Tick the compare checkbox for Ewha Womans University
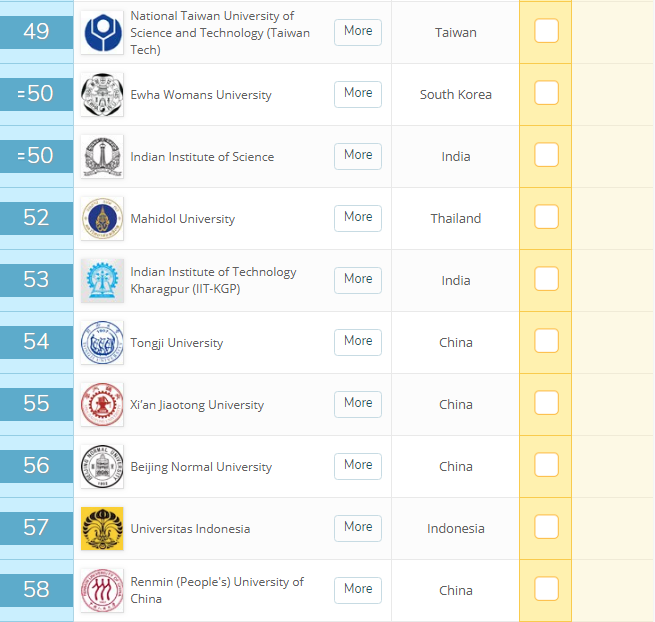 pos(546,93)
